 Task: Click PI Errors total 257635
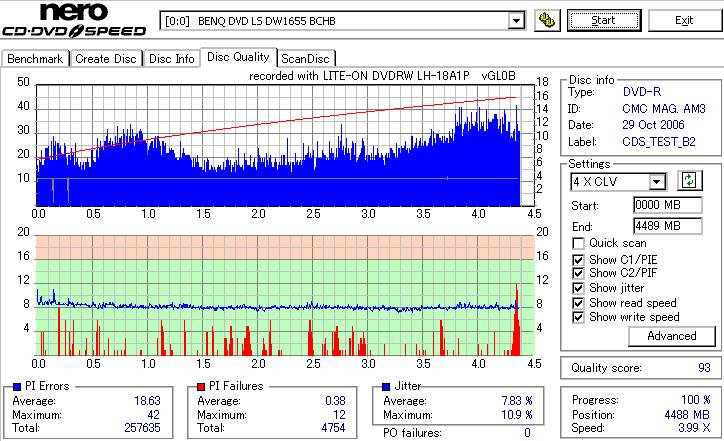[142, 428]
